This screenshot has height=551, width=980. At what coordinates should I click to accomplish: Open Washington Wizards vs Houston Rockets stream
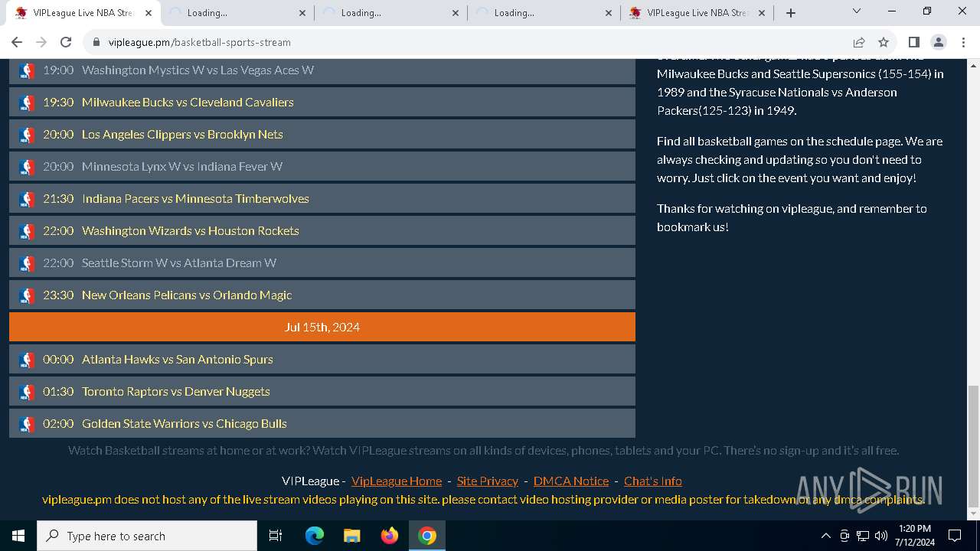pyautogui.click(x=191, y=231)
